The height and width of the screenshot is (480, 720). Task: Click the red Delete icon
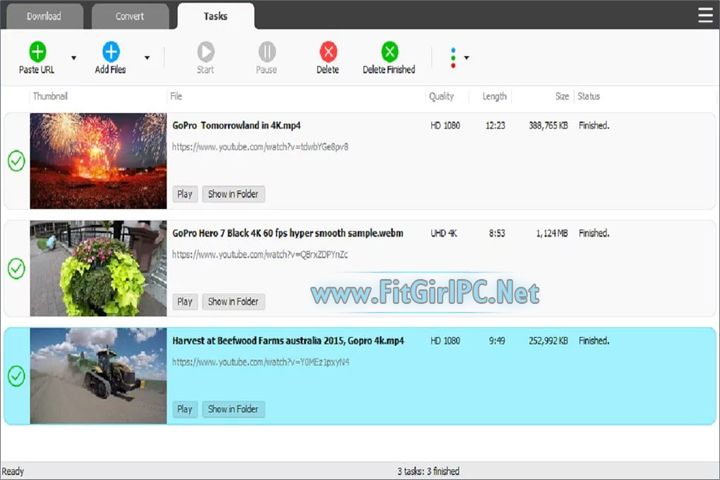(328, 51)
